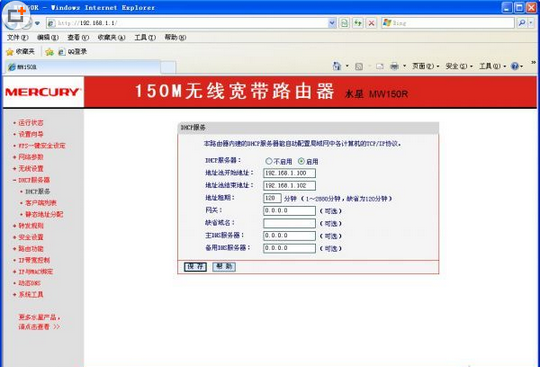541x367 pixels.
Task: Select the MW150R browser tab
Action: point(82,67)
